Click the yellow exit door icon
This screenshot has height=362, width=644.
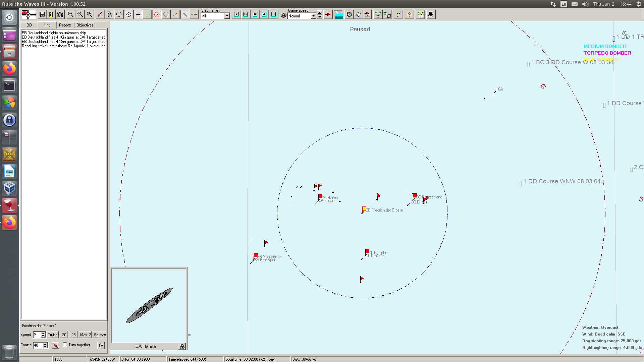tap(51, 14)
